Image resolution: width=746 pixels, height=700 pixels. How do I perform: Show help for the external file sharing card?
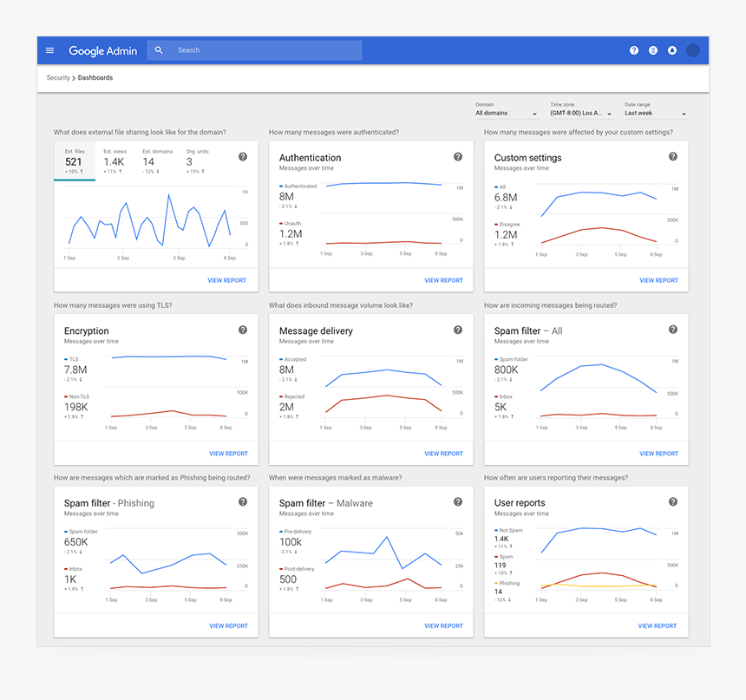point(243,156)
